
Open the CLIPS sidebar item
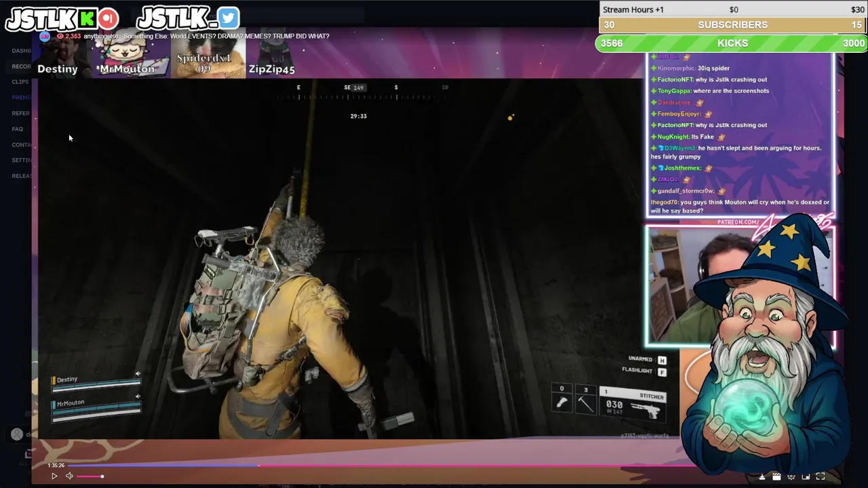20,82
